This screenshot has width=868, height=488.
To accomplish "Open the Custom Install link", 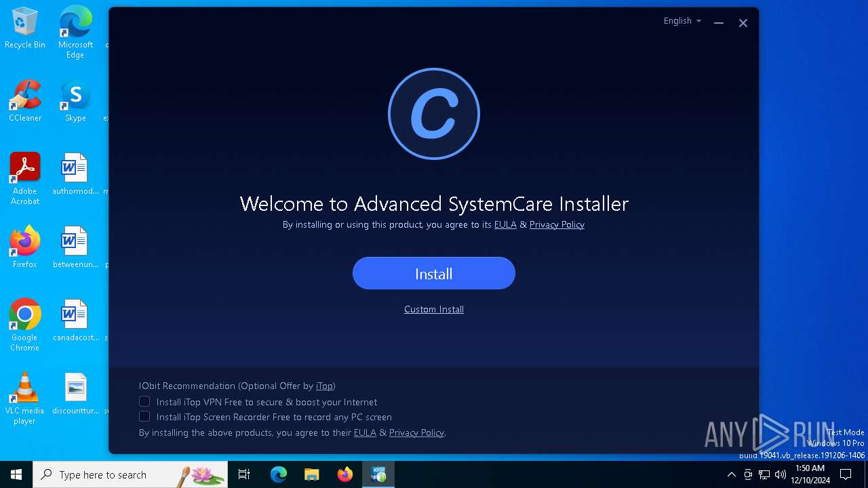I will (434, 309).
